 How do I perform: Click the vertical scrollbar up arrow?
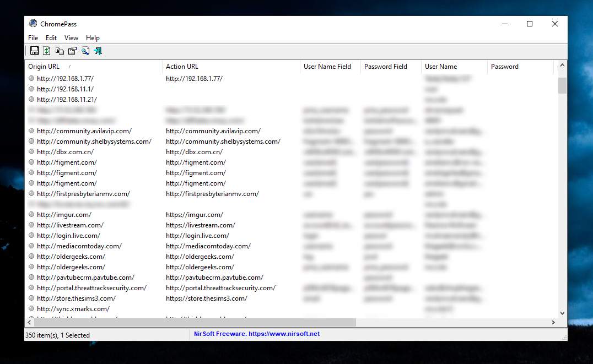coord(562,66)
